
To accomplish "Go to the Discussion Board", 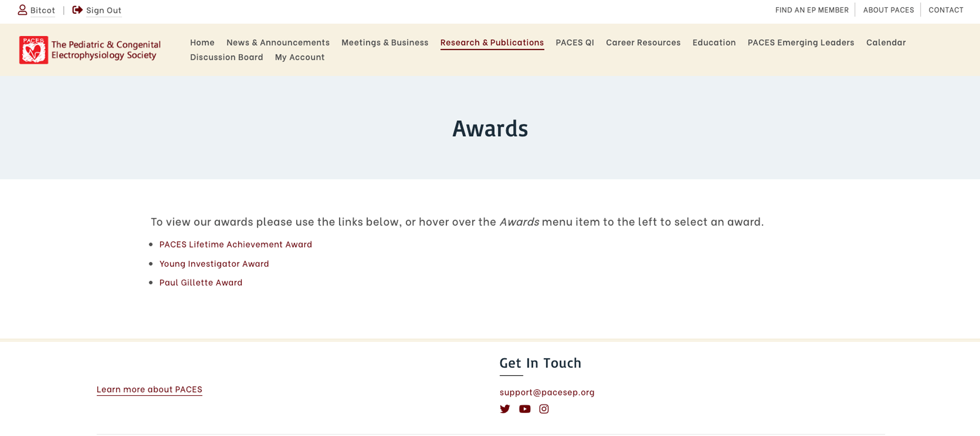I will (227, 57).
